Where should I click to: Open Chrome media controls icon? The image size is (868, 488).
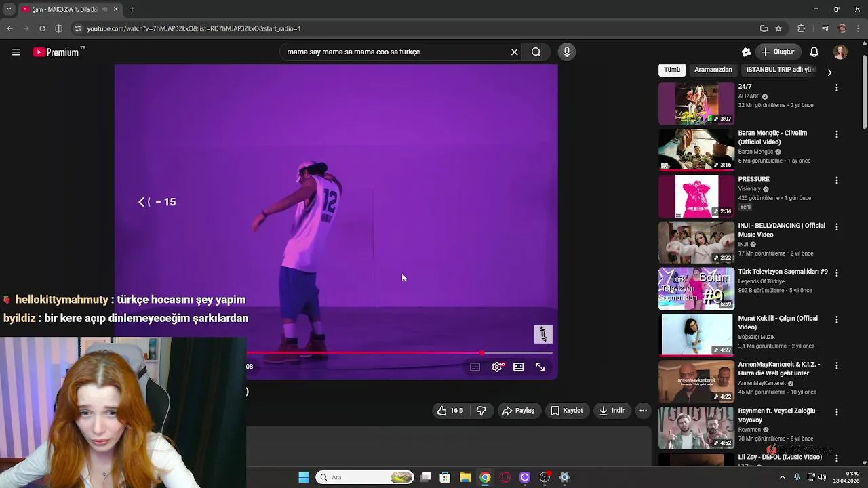pyautogui.click(x=825, y=28)
